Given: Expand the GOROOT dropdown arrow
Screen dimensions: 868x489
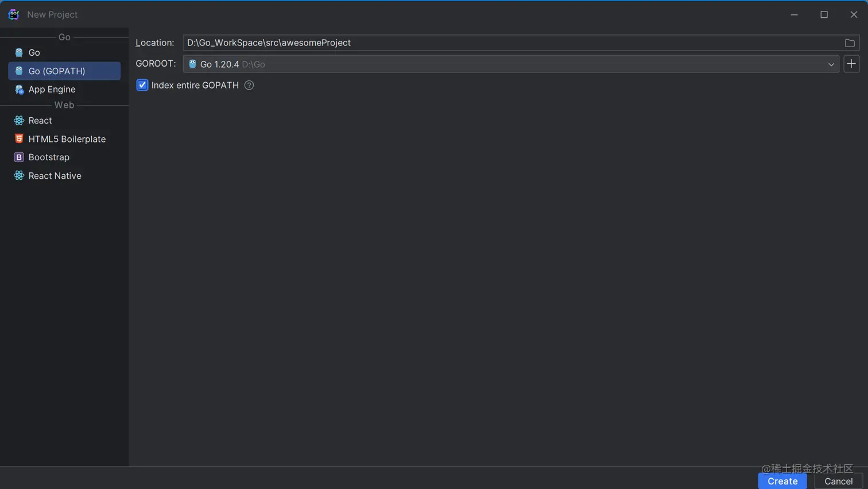Looking at the screenshot, I should point(831,64).
